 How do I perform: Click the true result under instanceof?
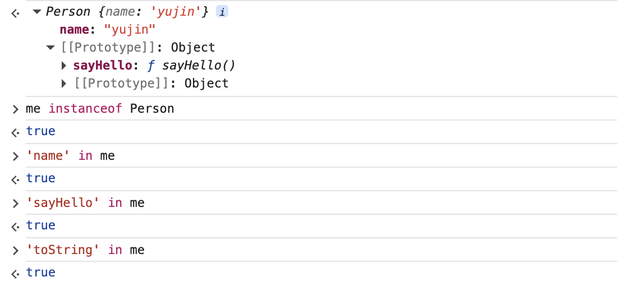coord(40,131)
